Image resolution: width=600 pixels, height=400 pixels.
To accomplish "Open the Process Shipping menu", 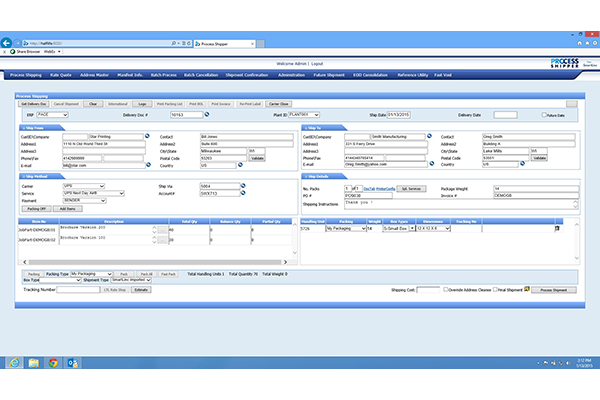I will (x=26, y=75).
